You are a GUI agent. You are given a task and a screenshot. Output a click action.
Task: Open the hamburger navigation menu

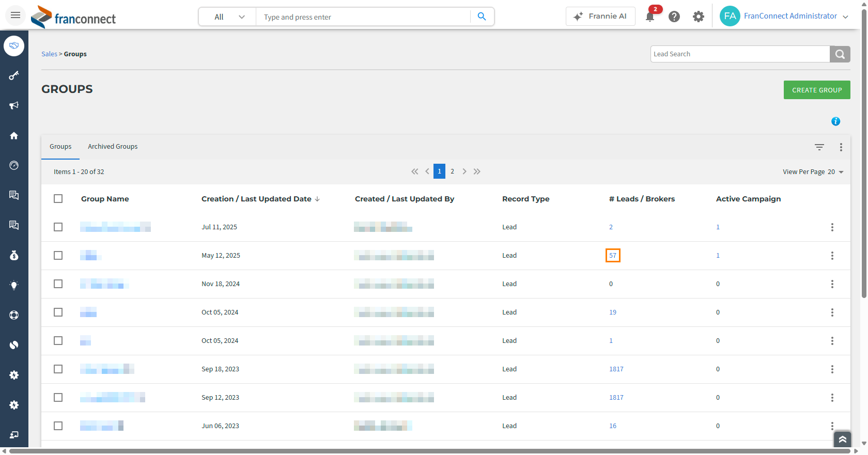coord(16,15)
